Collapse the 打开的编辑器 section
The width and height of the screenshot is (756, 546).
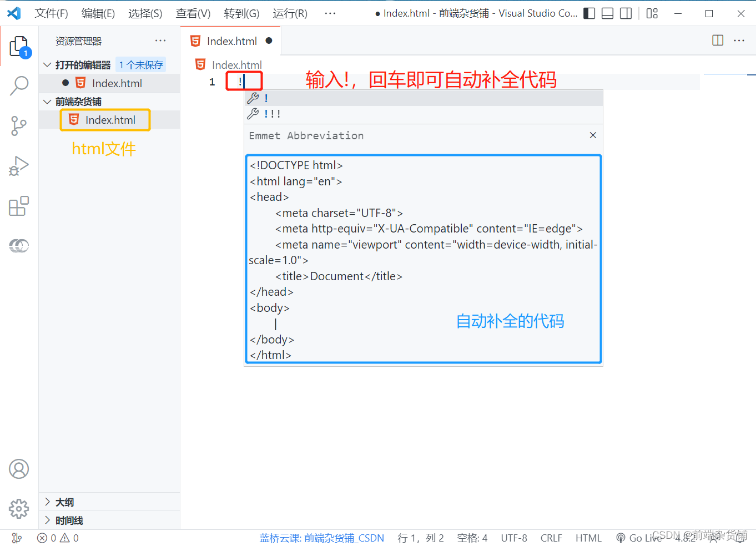click(x=83, y=65)
